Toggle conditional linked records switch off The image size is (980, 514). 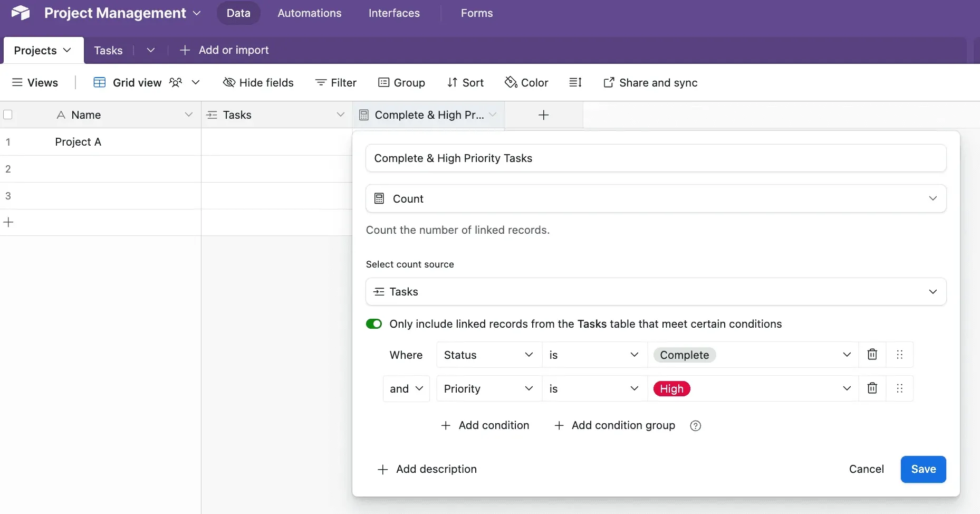tap(374, 323)
